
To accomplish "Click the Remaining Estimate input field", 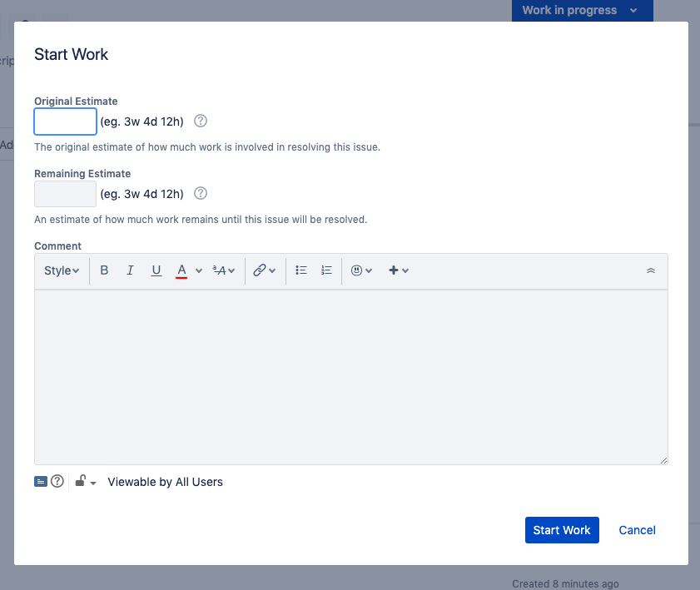I will point(65,194).
